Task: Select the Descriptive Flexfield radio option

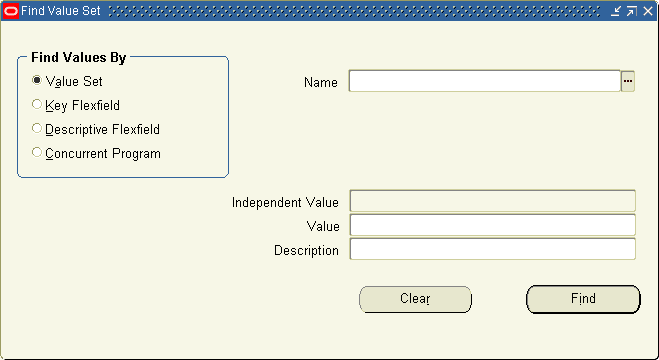Action: click(x=37, y=128)
